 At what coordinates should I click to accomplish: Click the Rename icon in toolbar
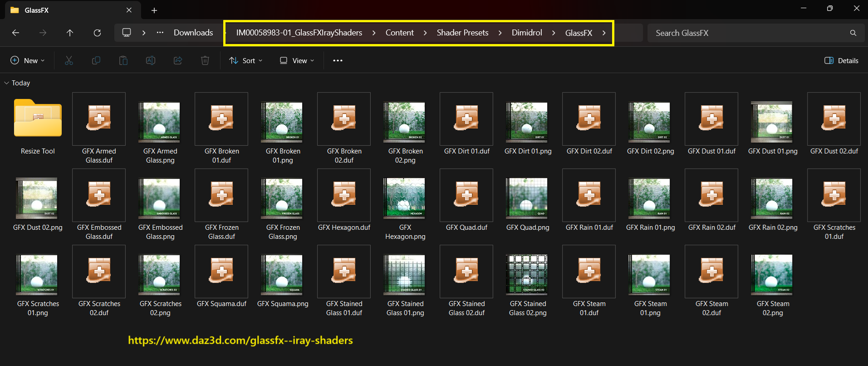tap(151, 60)
